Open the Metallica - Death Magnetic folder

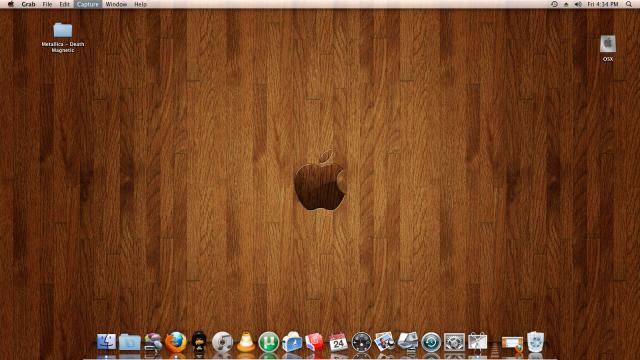click(x=62, y=38)
